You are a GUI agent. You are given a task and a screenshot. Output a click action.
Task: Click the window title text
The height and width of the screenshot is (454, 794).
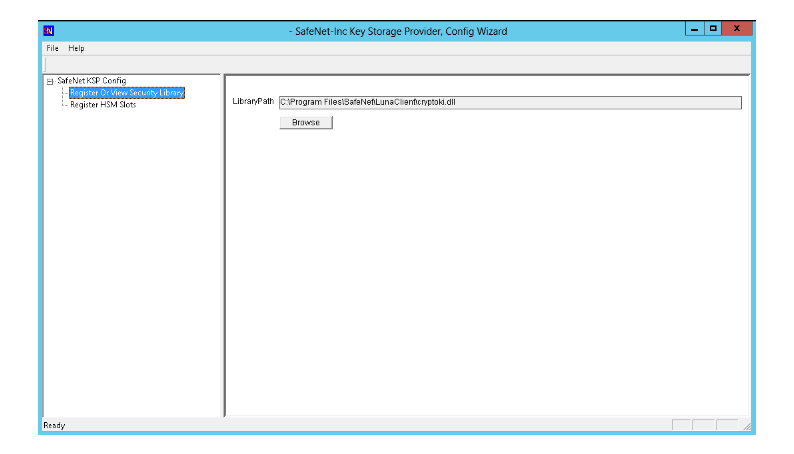pos(398,31)
